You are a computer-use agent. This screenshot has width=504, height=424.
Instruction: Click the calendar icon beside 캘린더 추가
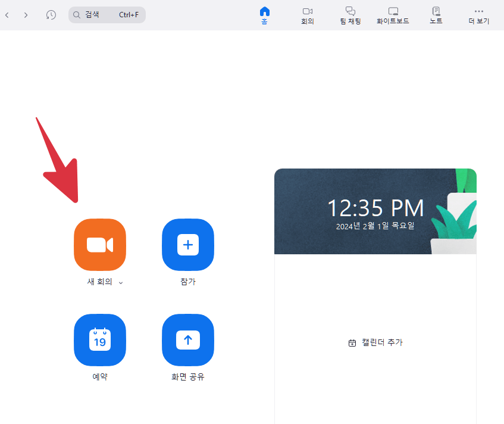tap(350, 342)
